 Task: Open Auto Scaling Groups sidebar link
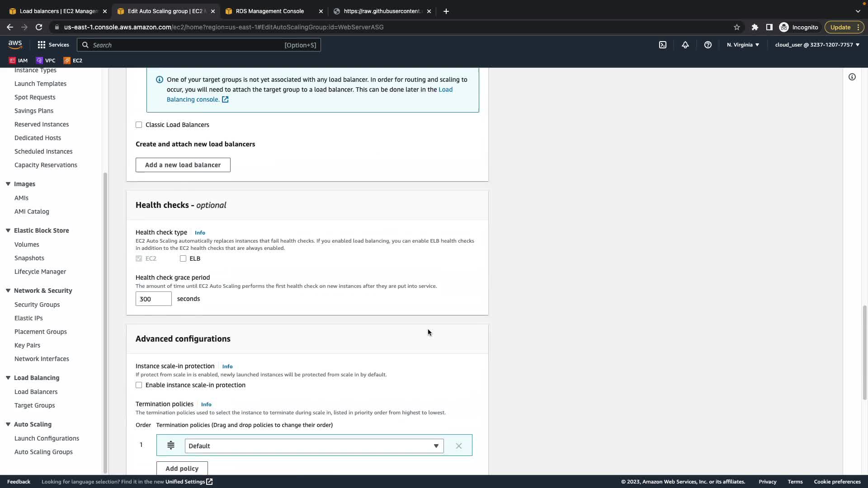tap(43, 452)
